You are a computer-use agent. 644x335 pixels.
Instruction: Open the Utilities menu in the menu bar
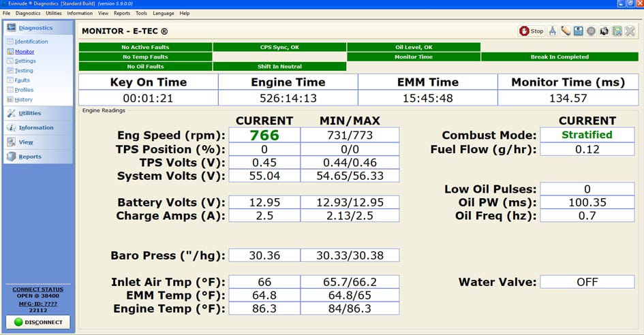coord(53,13)
